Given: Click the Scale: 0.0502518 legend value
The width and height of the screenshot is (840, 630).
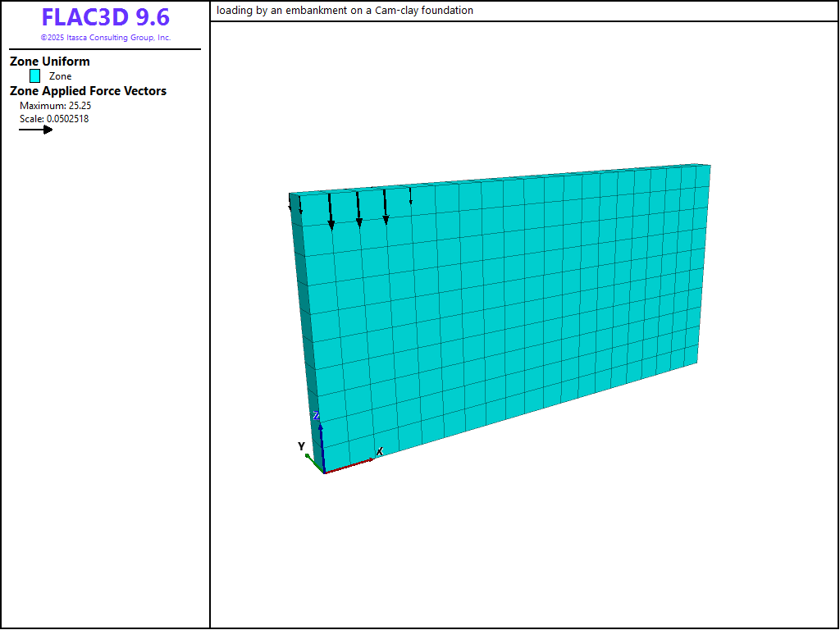Looking at the screenshot, I should click(x=54, y=119).
